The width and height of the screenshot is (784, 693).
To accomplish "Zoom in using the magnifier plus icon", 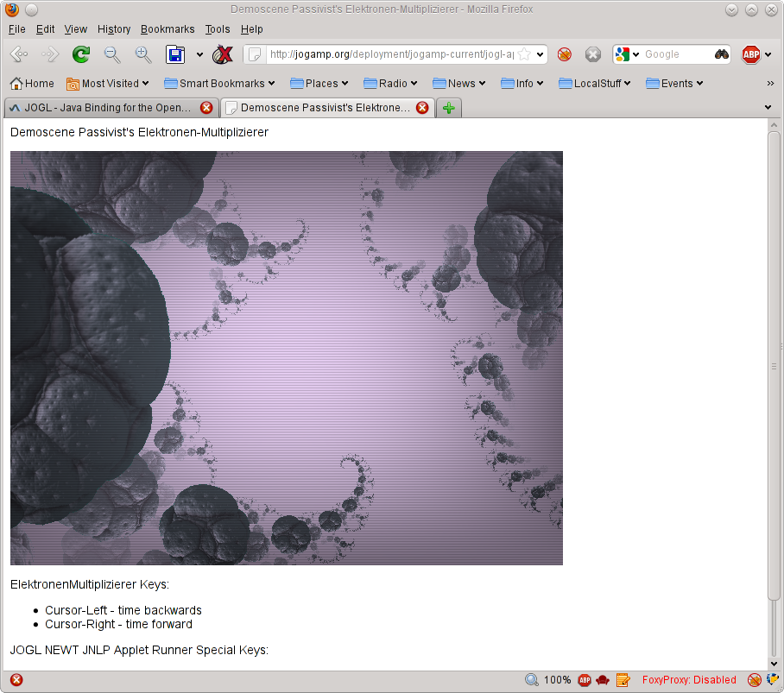I will [x=143, y=54].
